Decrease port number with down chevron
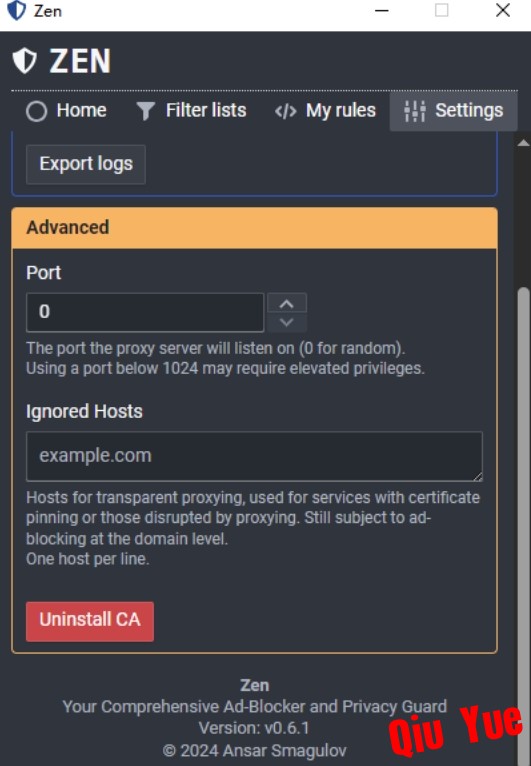Image resolution: width=531 pixels, height=766 pixels. 287,322
